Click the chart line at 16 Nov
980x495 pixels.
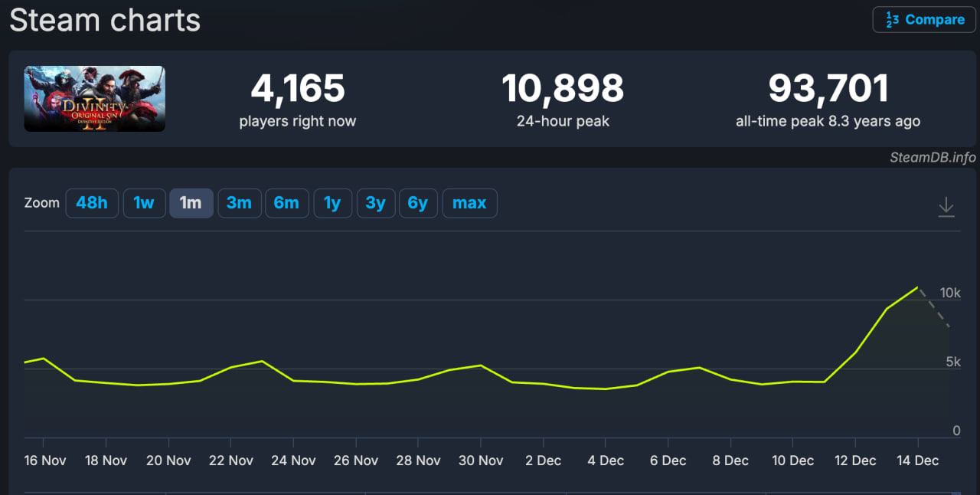click(x=43, y=359)
